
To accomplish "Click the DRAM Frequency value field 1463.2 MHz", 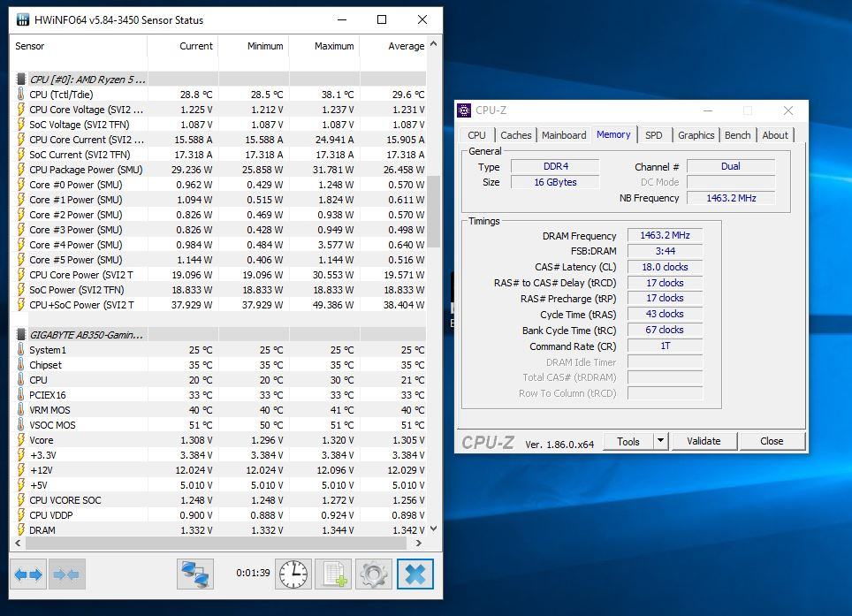I will pyautogui.click(x=665, y=235).
